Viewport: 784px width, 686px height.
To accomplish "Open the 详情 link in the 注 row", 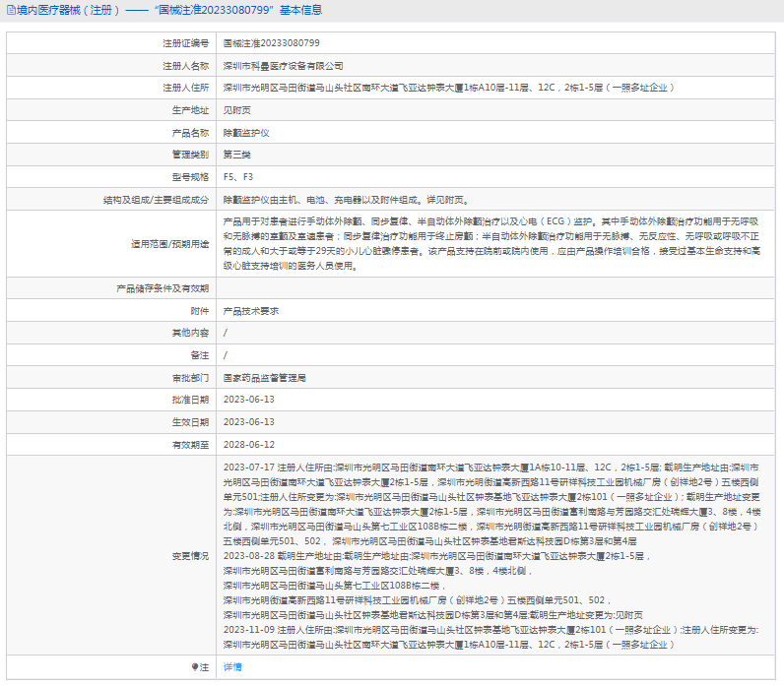I will pos(232,667).
